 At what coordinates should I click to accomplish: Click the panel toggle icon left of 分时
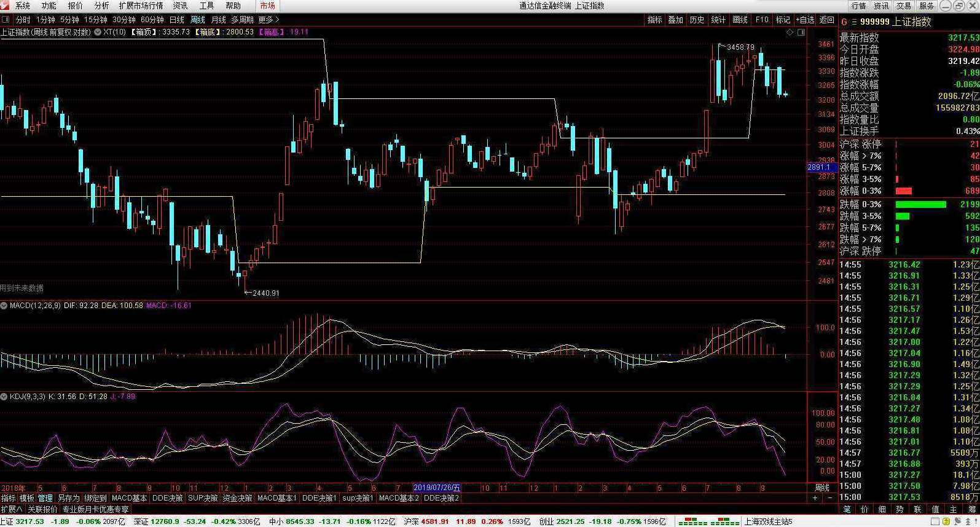pyautogui.click(x=6, y=20)
